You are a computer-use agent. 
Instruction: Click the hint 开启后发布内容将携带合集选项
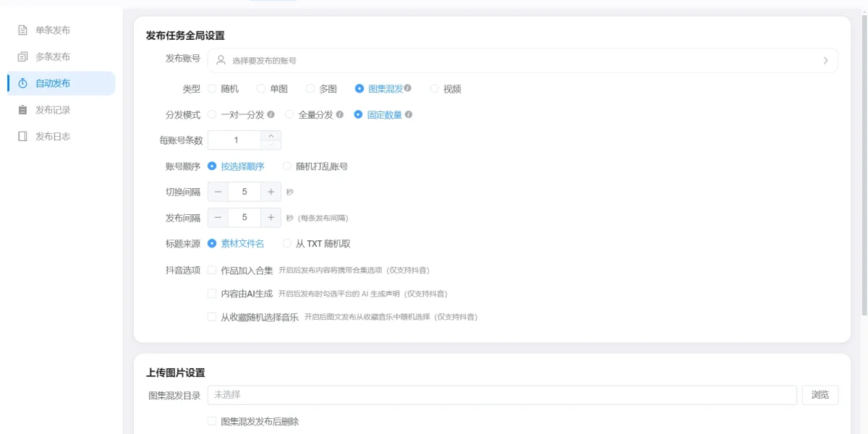pos(331,270)
